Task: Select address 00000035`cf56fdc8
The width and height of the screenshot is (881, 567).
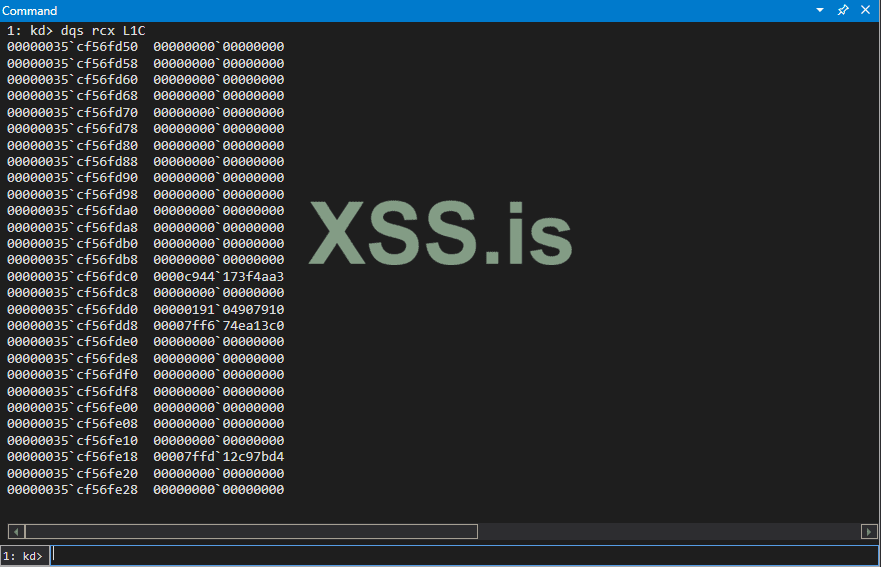Action: [72, 293]
